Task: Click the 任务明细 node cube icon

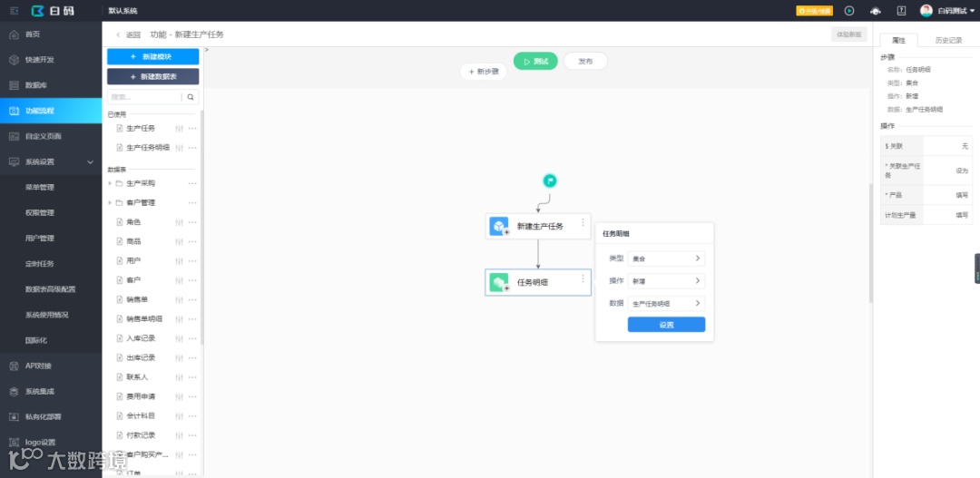Action: tap(499, 282)
